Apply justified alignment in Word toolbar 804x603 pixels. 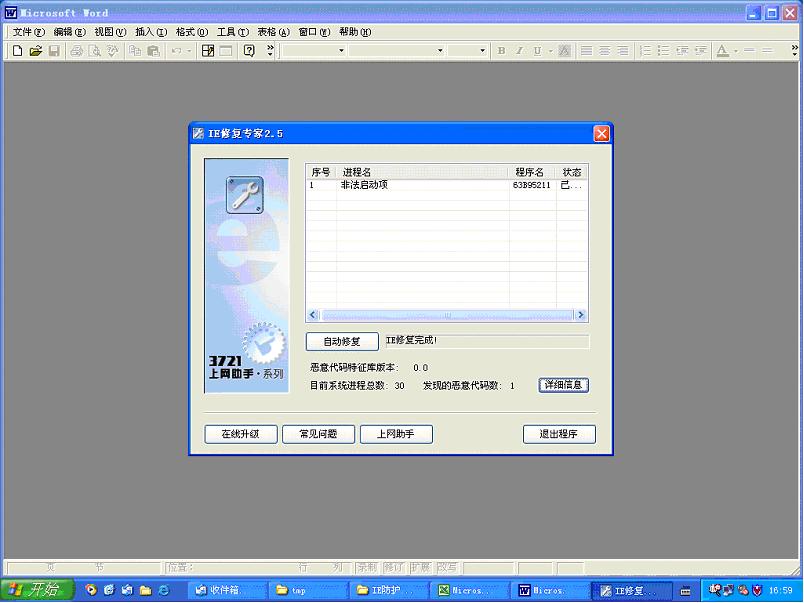click(587, 51)
